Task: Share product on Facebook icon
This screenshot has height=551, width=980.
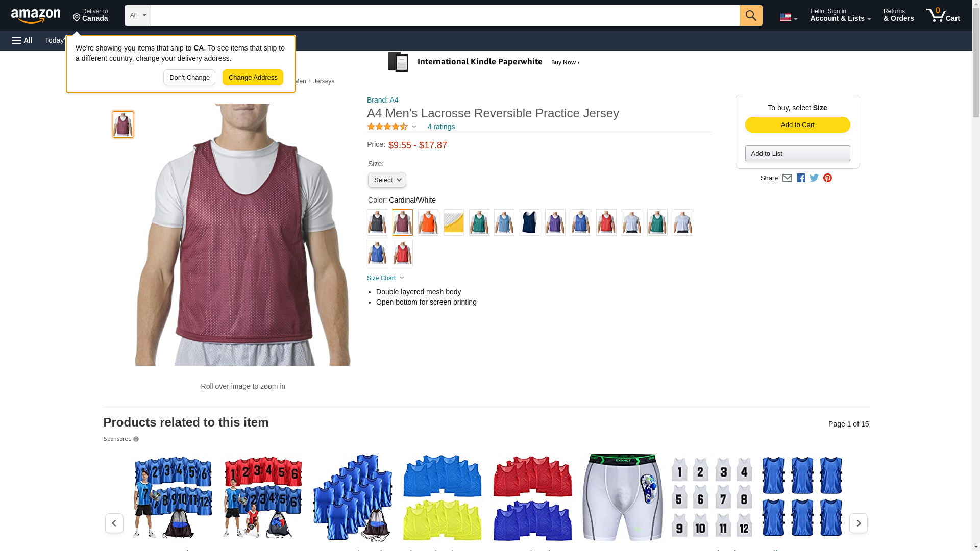Action: [x=801, y=178]
